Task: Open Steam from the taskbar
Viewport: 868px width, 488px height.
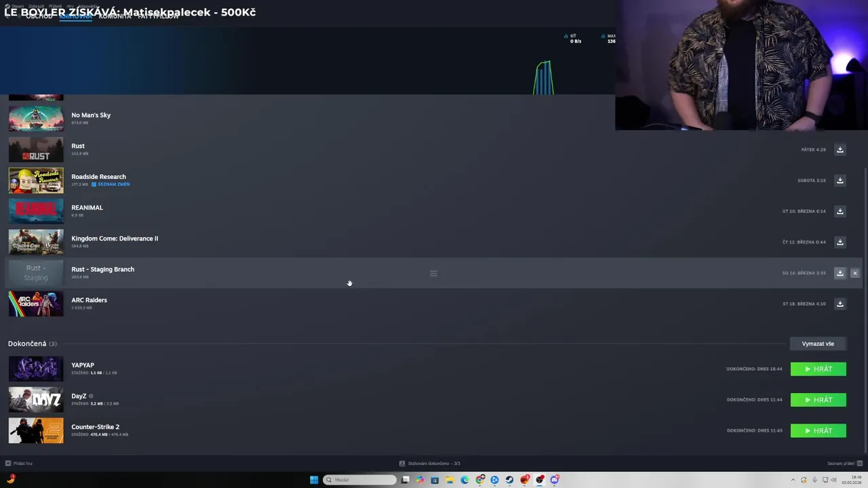Action: pos(509,480)
